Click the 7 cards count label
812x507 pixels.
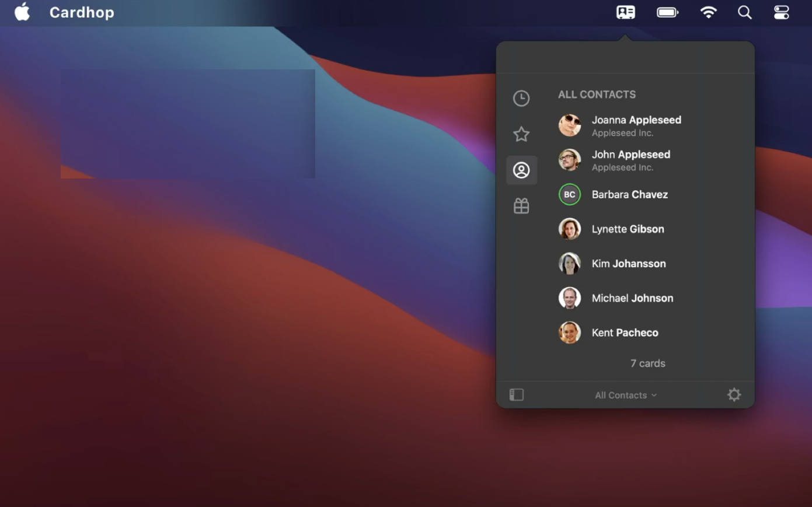pos(648,363)
